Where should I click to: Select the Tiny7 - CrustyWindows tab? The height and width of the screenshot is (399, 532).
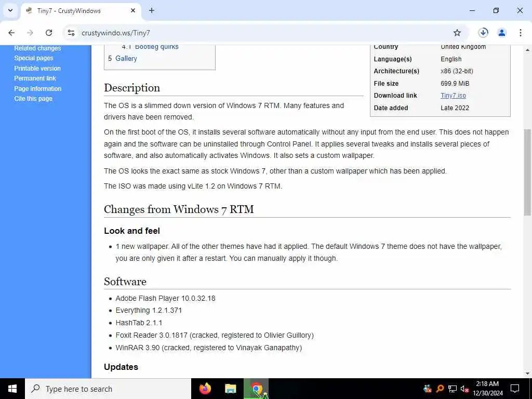[x=81, y=11]
